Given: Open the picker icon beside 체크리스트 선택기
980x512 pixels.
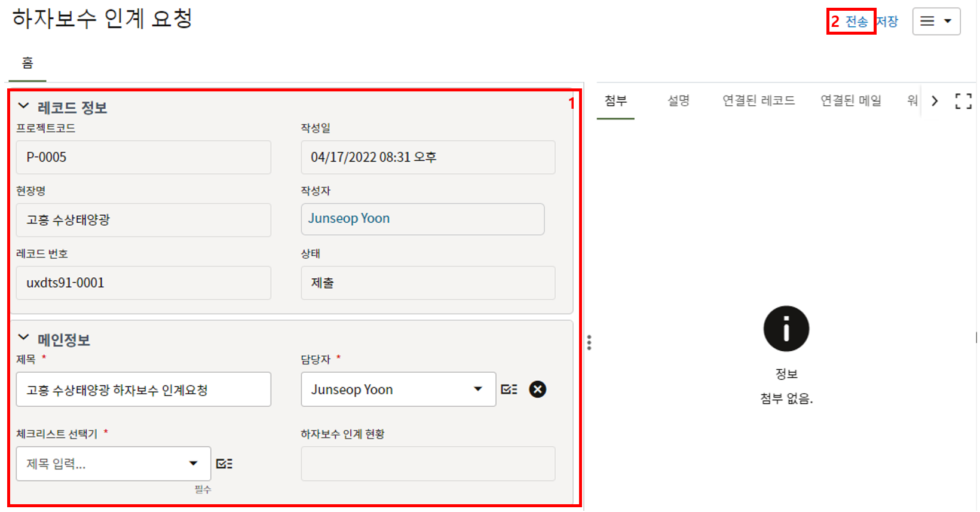Looking at the screenshot, I should point(224,464).
